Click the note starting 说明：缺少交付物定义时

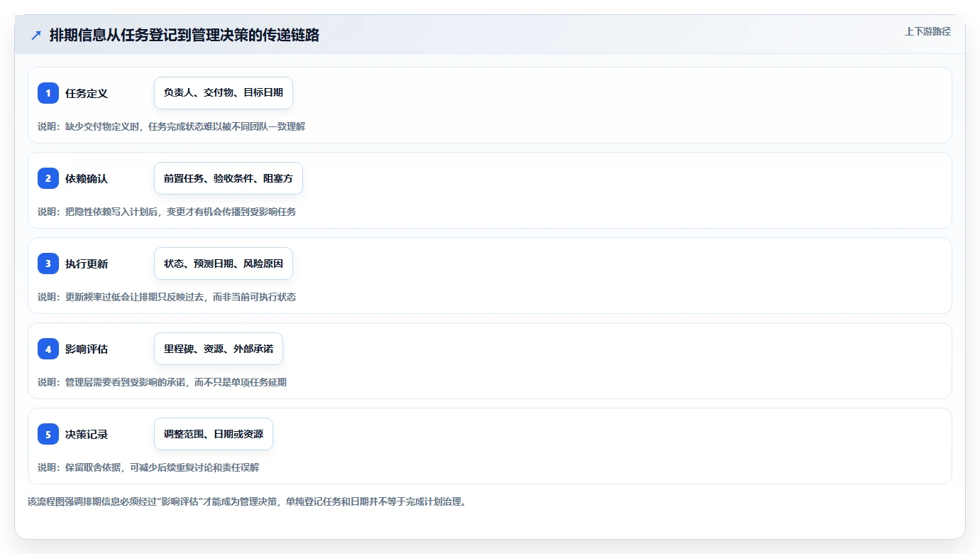pos(171,126)
